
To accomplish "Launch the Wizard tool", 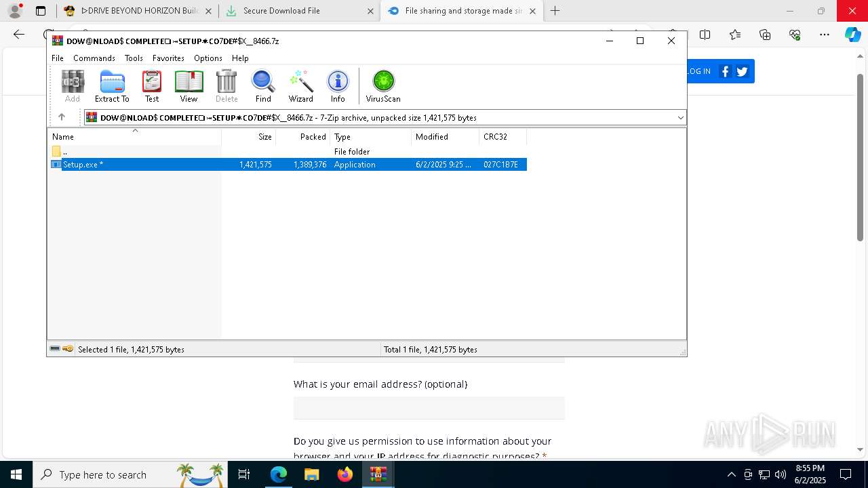I will (x=300, y=86).
